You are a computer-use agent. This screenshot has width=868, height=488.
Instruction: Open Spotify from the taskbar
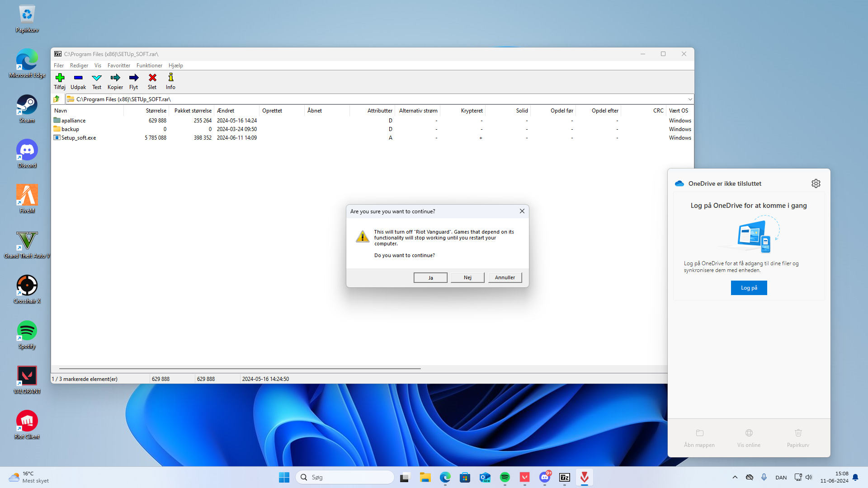coord(505,477)
